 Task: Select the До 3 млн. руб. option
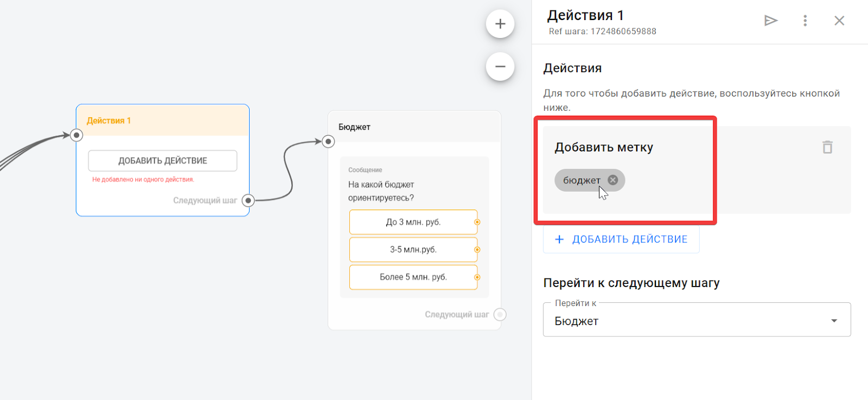coord(413,222)
